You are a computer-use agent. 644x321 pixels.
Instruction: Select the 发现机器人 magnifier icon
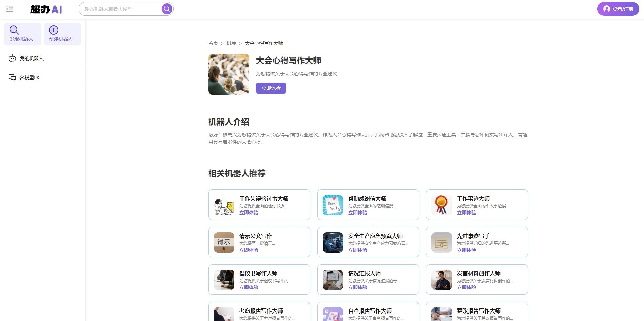point(14,30)
